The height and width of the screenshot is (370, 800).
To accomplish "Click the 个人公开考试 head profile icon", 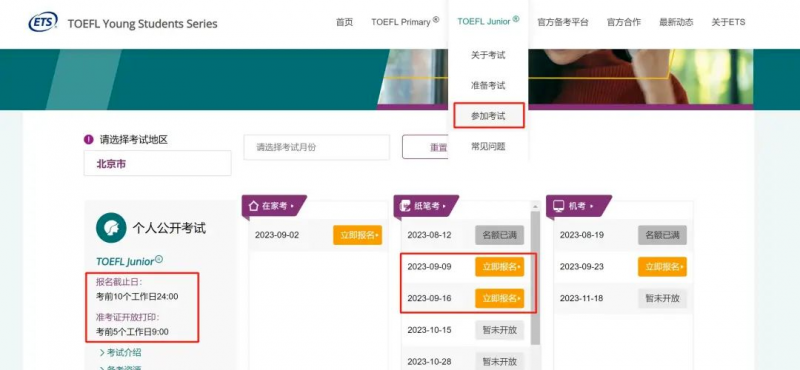I will click(x=111, y=228).
